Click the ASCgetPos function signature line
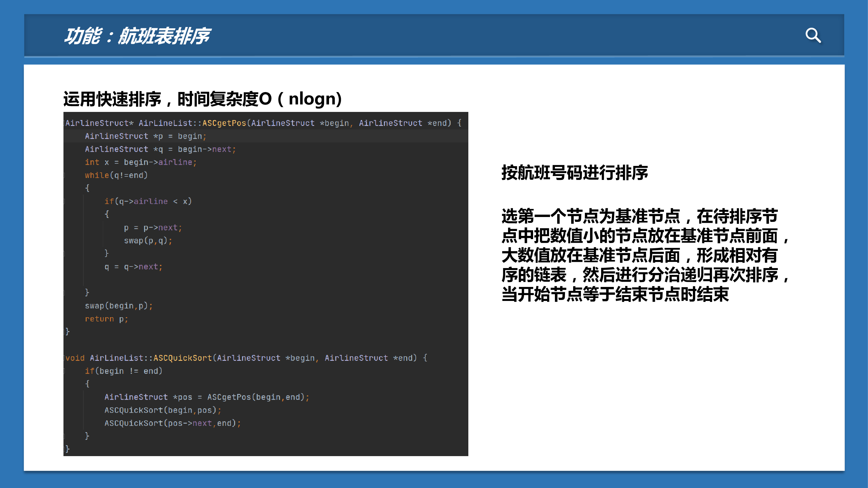Screen dimensions: 868x488 [263, 123]
